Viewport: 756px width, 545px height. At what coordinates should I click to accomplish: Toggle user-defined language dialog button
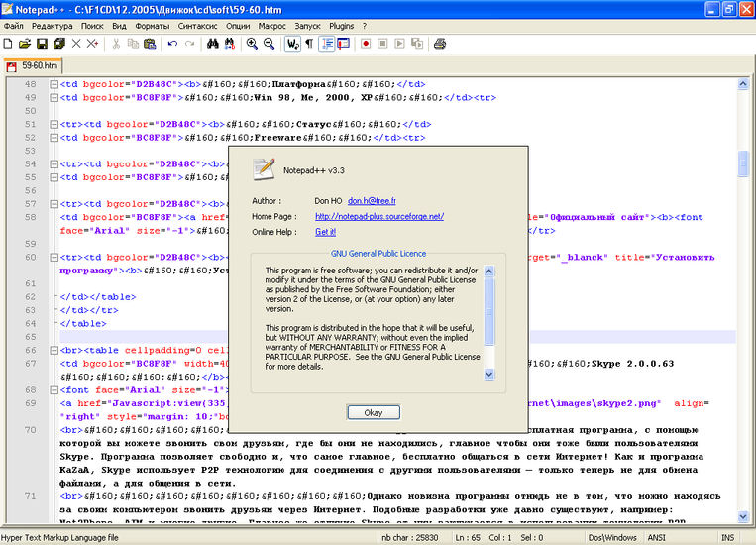click(343, 44)
